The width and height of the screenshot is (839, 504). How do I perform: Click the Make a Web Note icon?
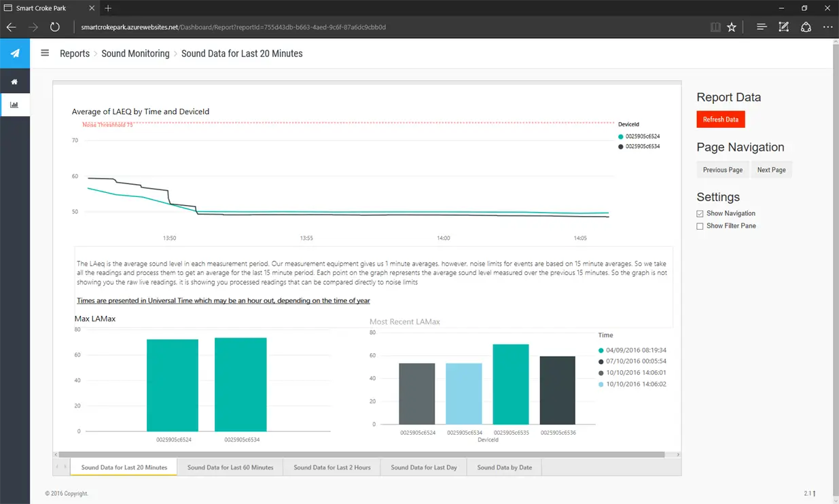tap(783, 26)
